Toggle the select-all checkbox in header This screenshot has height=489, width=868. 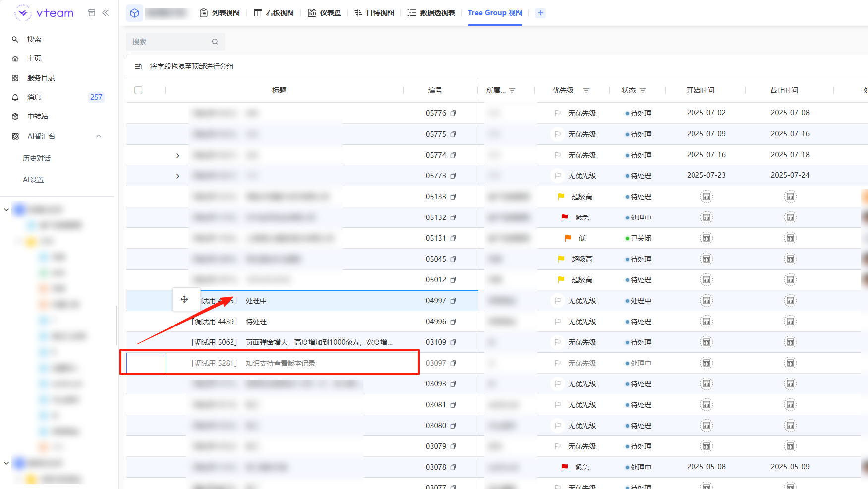(138, 90)
